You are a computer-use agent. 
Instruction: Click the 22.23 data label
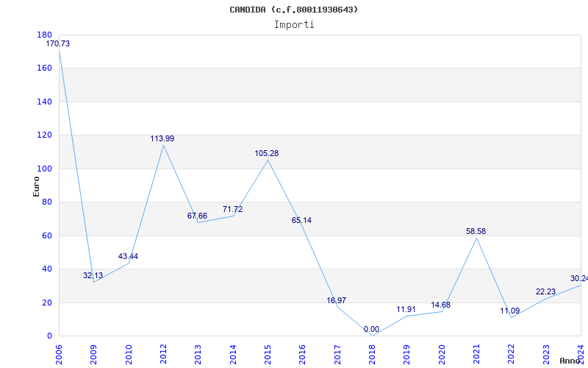(x=545, y=291)
